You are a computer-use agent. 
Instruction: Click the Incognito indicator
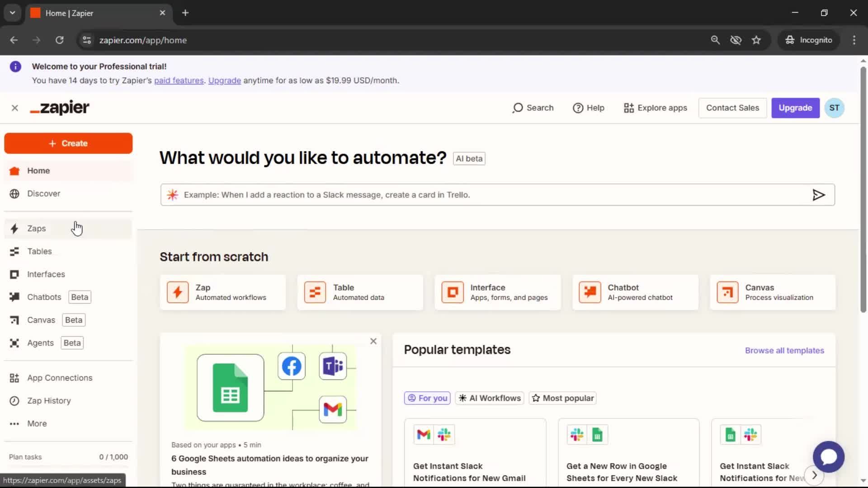[809, 40]
